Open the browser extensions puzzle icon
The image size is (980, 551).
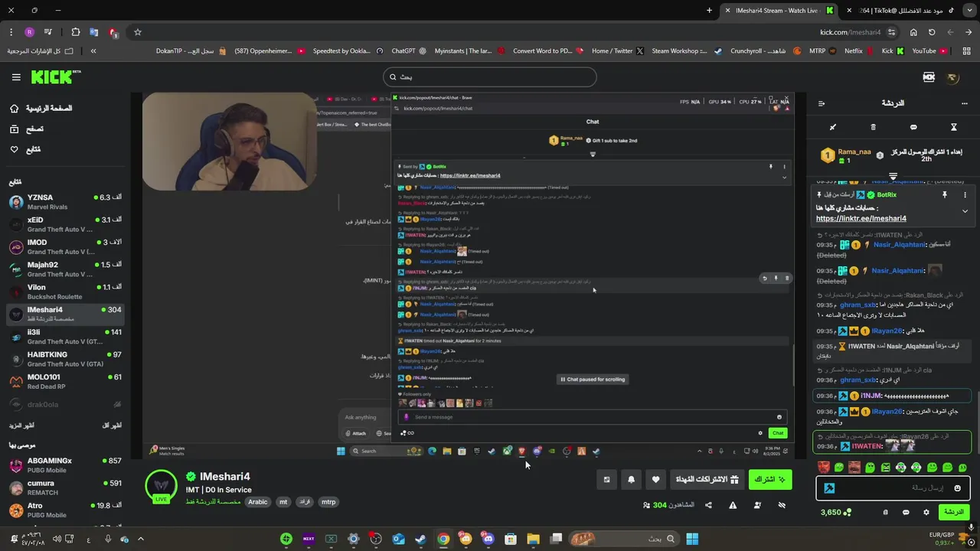pyautogui.click(x=75, y=32)
